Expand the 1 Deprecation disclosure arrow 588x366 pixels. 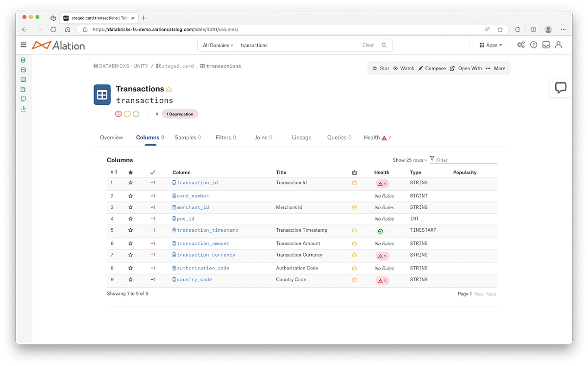coord(157,114)
